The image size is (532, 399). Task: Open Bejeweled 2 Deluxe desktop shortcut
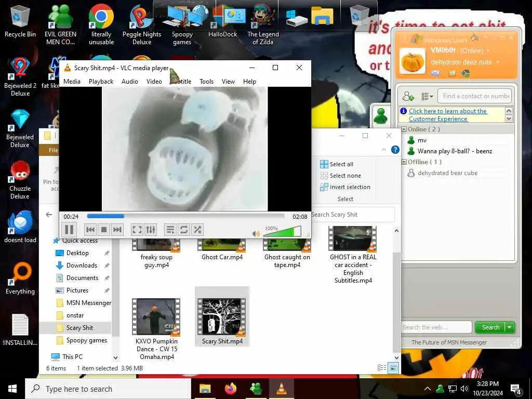point(20,76)
